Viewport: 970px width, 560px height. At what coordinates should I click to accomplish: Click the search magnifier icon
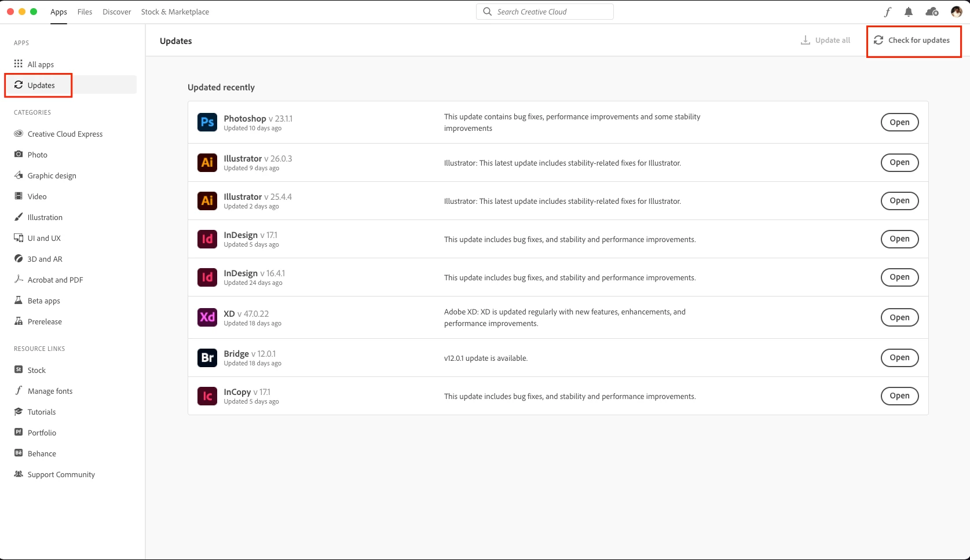click(x=487, y=12)
